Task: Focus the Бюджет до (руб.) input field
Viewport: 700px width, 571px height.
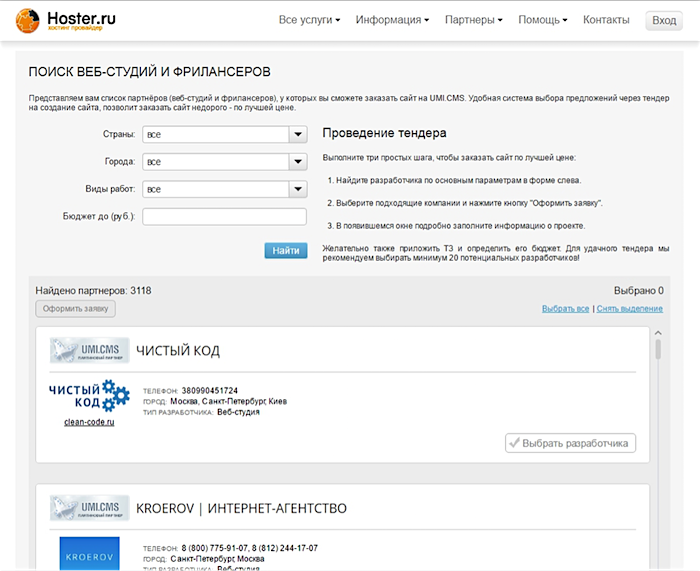Action: 224,217
